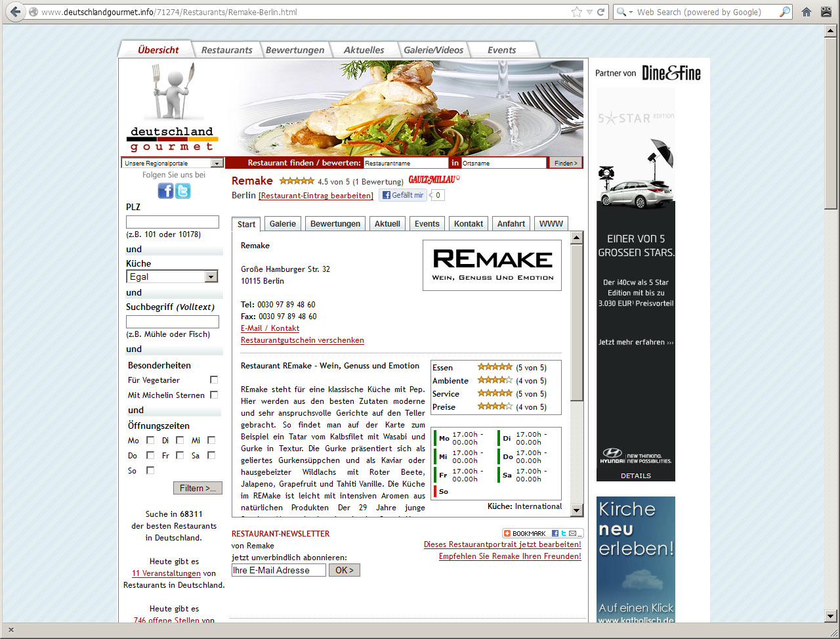The width and height of the screenshot is (840, 639).
Task: Click the bookmark star in address bar
Action: [576, 12]
